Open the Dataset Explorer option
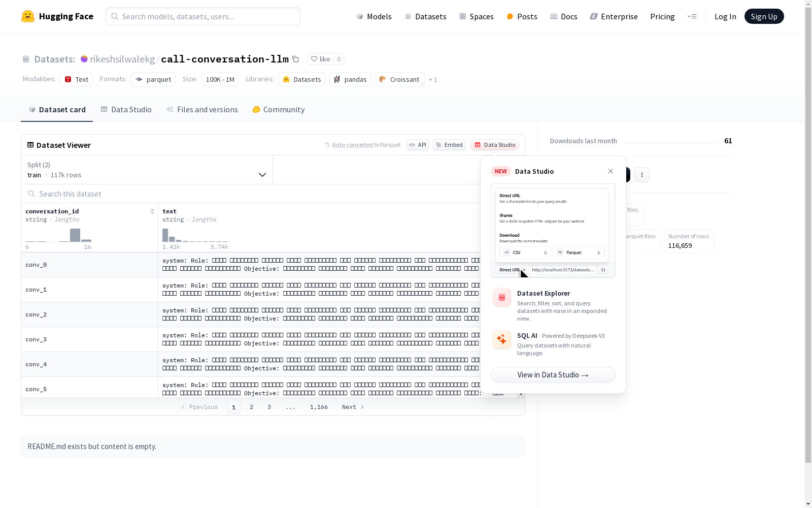Viewport: 812px width, 508px height. click(x=553, y=305)
